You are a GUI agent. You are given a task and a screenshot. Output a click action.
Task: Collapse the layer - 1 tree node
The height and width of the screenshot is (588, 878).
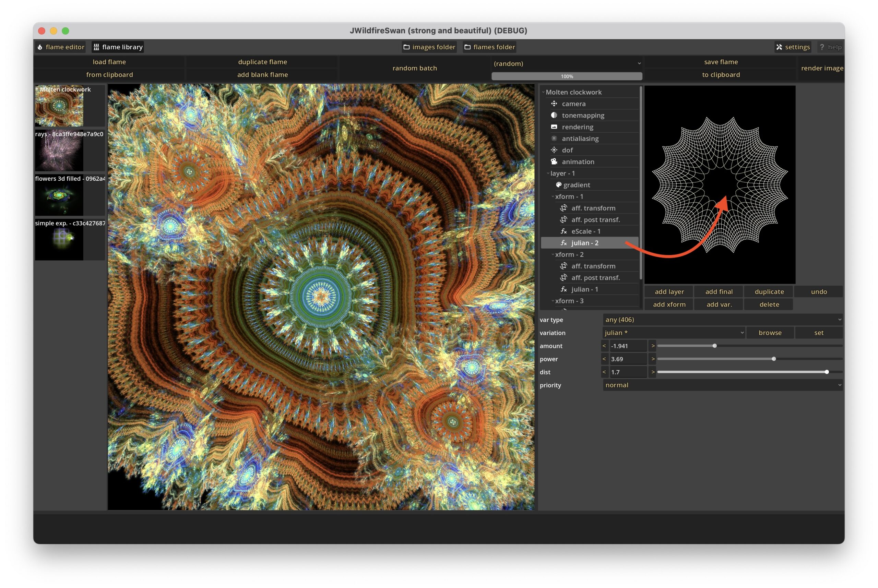(x=548, y=173)
